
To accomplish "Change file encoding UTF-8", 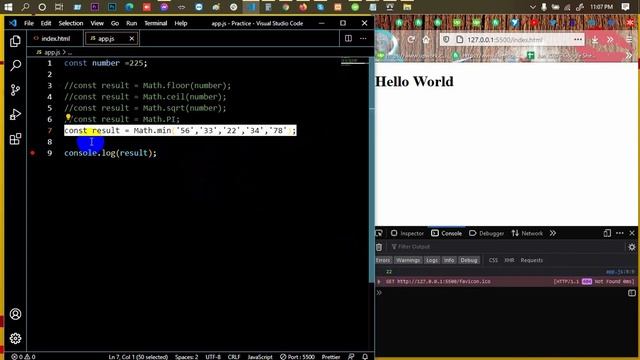I will [213, 356].
